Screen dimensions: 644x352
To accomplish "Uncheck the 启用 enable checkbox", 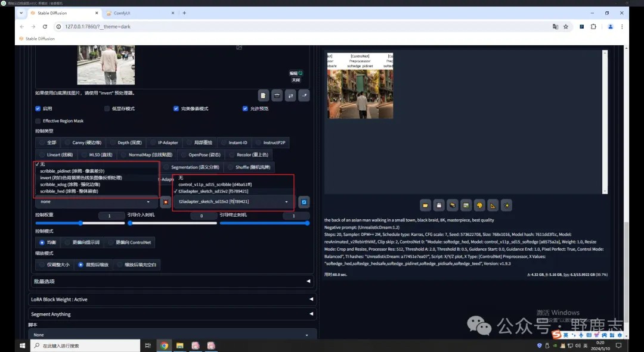I will tap(38, 109).
